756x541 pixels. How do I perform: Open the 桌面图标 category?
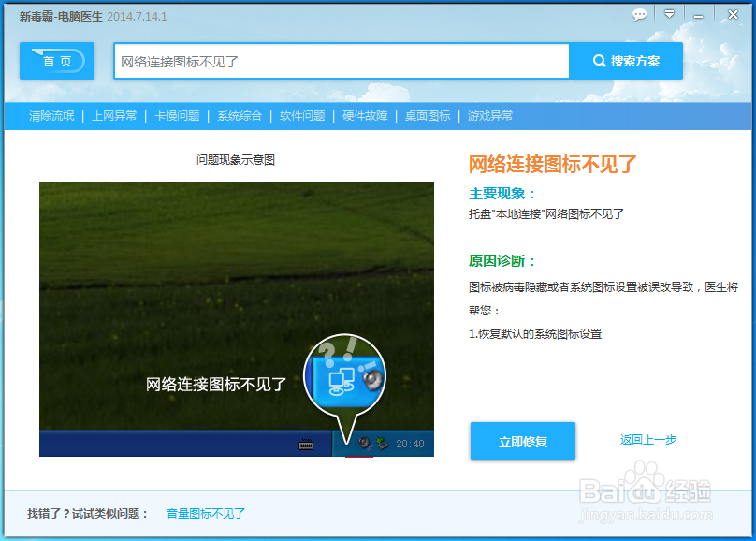(x=428, y=116)
